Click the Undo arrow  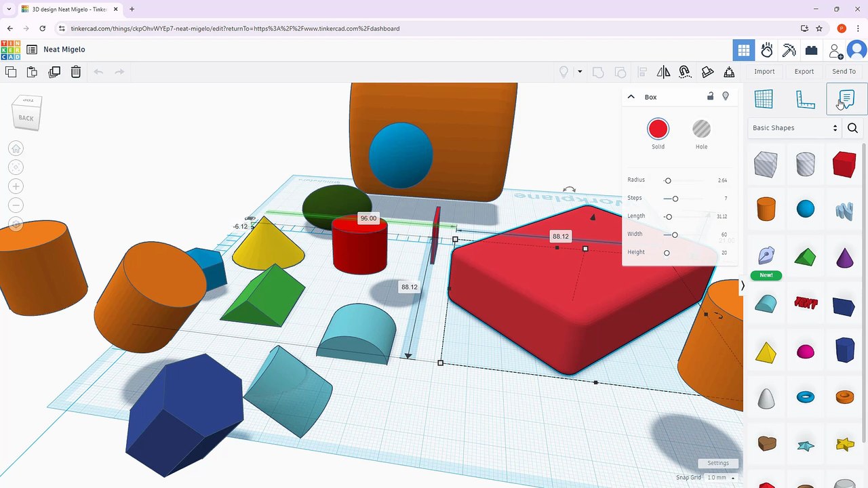click(98, 72)
